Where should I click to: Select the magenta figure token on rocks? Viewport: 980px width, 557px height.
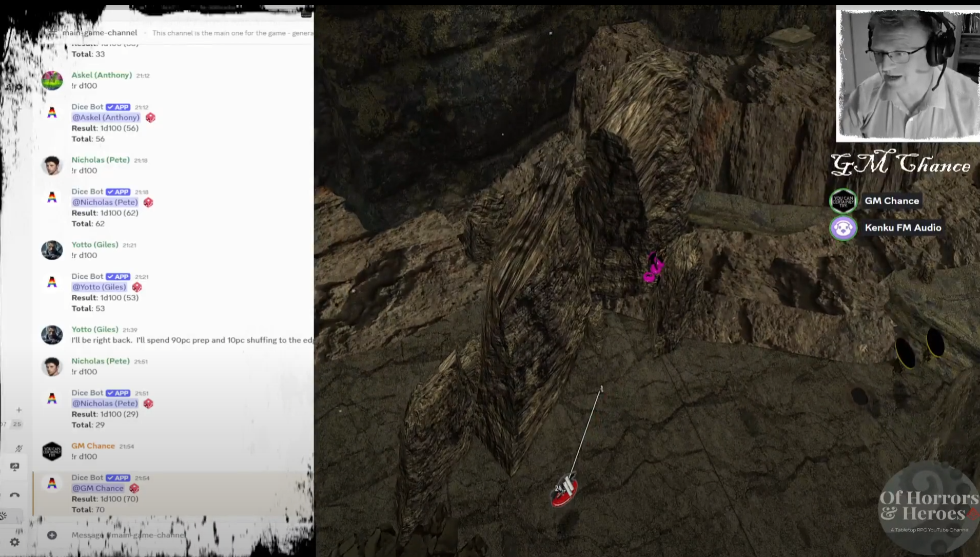(653, 267)
